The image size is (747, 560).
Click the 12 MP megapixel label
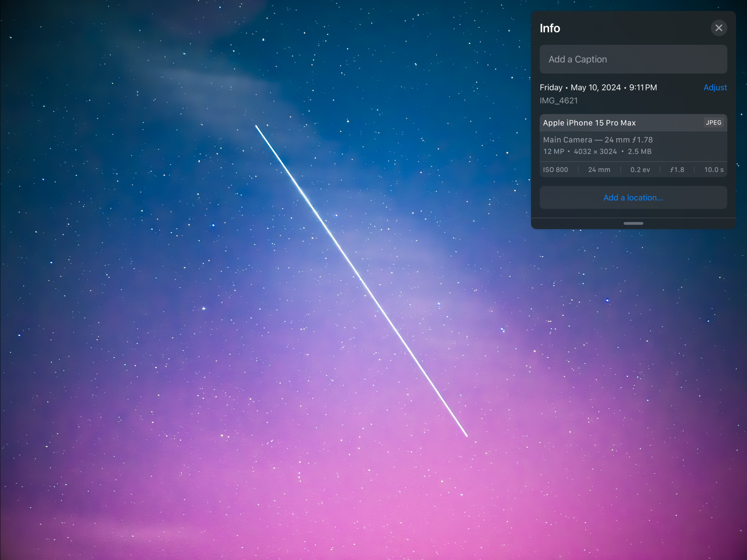(x=554, y=152)
